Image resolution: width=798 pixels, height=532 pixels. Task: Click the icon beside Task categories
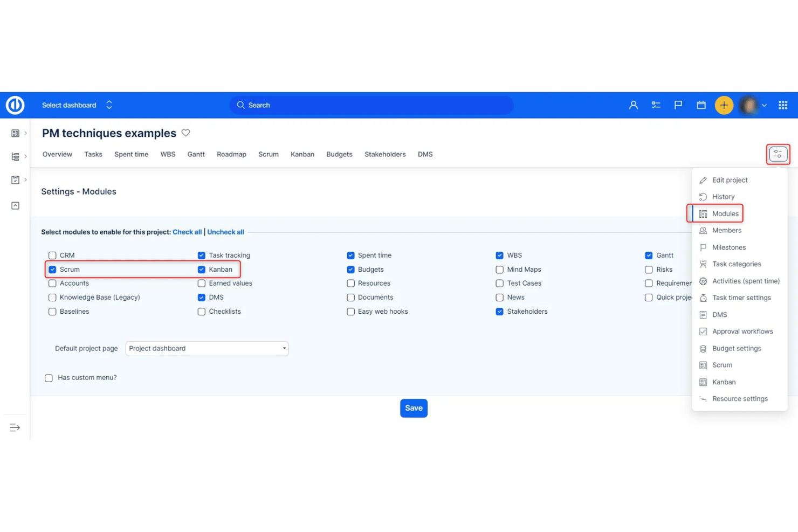point(703,264)
